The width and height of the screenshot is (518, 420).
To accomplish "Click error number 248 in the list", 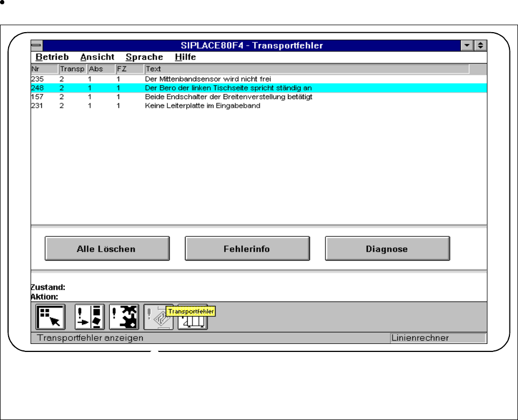I will 38,88.
